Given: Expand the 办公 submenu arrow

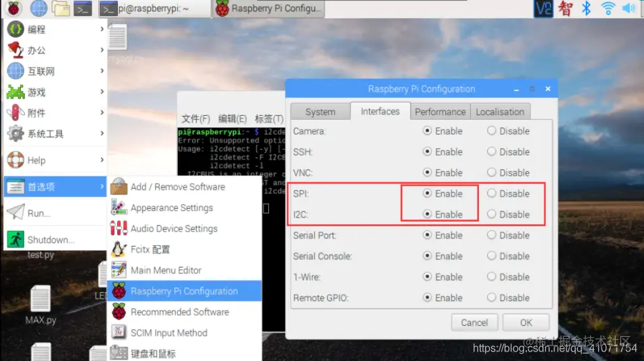Looking at the screenshot, I should click(x=102, y=50).
